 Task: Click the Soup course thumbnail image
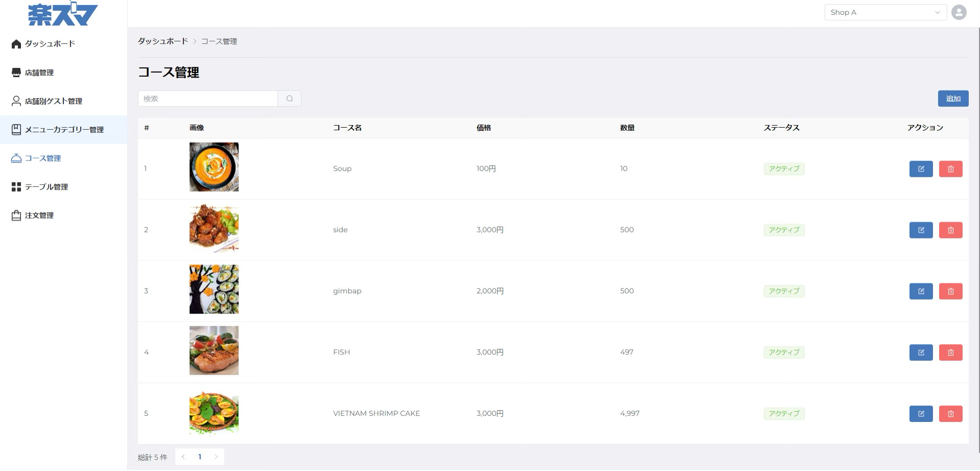(214, 167)
